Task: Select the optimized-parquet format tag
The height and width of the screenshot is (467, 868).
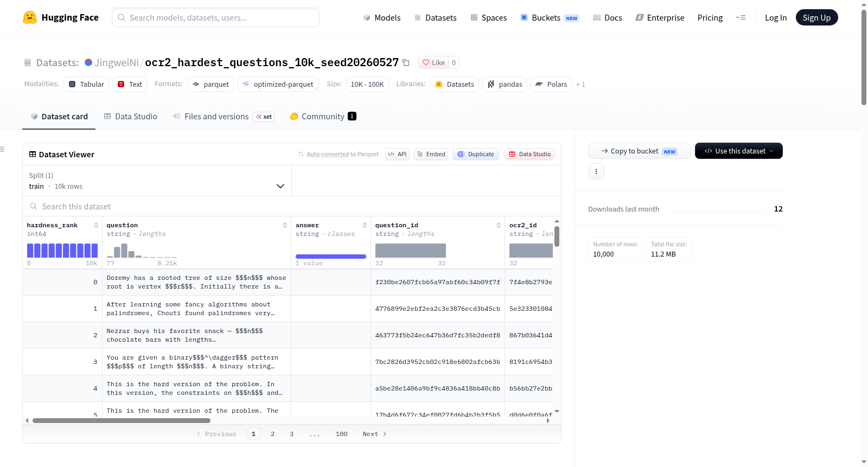Action: (278, 84)
